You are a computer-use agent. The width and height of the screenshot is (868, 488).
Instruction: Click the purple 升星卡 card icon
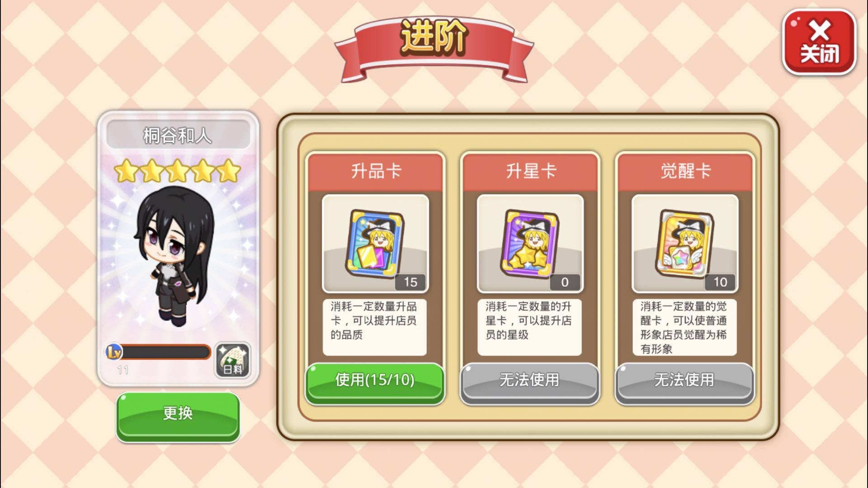(530, 243)
